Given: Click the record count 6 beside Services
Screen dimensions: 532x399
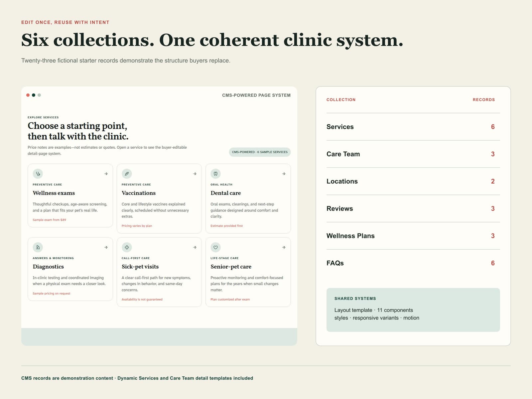Looking at the screenshot, I should click(493, 127).
